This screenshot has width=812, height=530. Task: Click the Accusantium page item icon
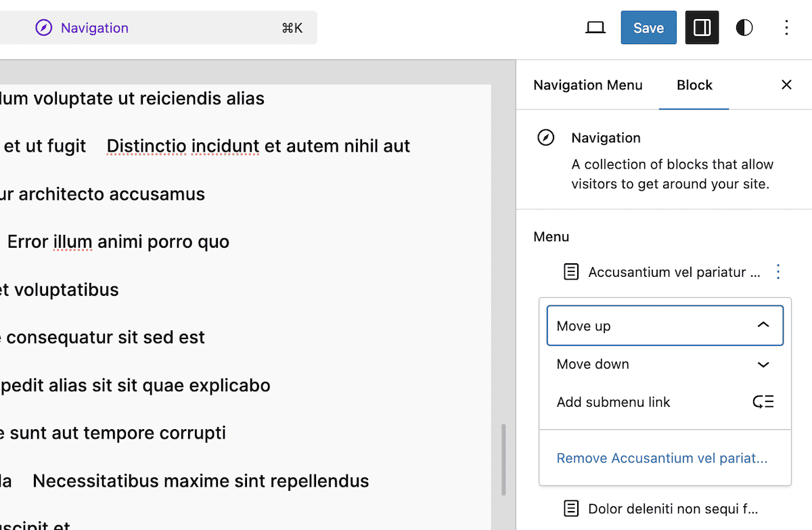[571, 271]
